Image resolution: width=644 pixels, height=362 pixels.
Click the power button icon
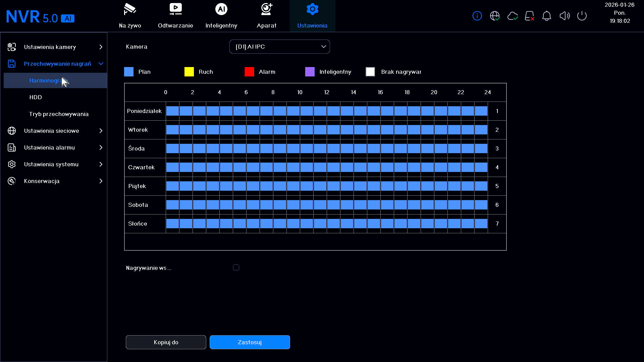pos(582,16)
